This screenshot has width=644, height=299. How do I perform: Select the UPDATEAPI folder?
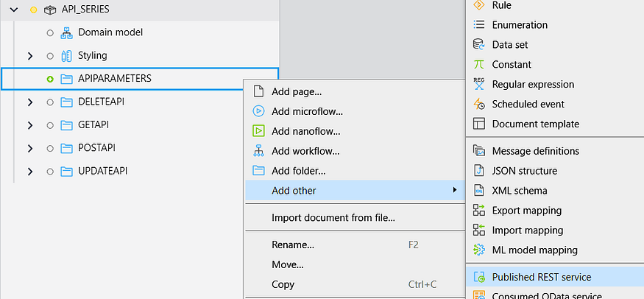point(103,171)
